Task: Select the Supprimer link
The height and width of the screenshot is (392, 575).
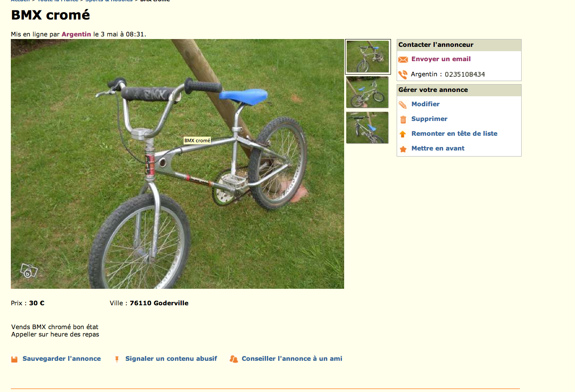Action: click(x=429, y=119)
